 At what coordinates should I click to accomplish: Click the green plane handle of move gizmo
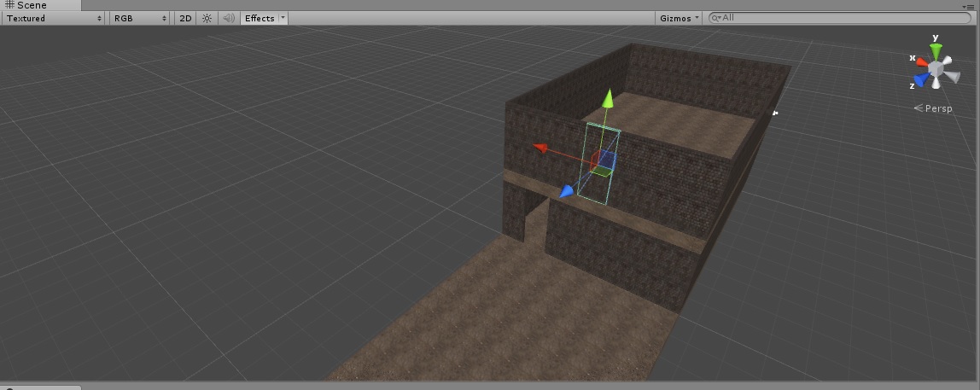pos(601,172)
